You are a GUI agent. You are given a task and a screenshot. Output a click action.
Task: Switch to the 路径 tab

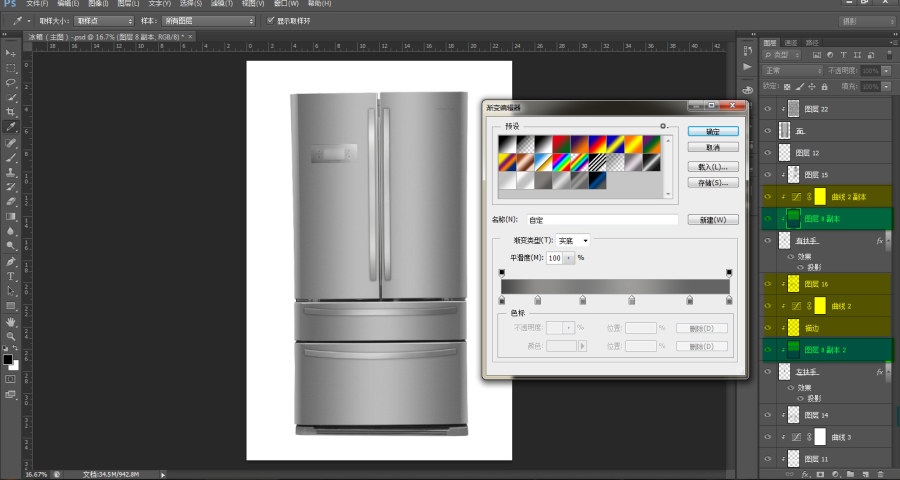[812, 42]
